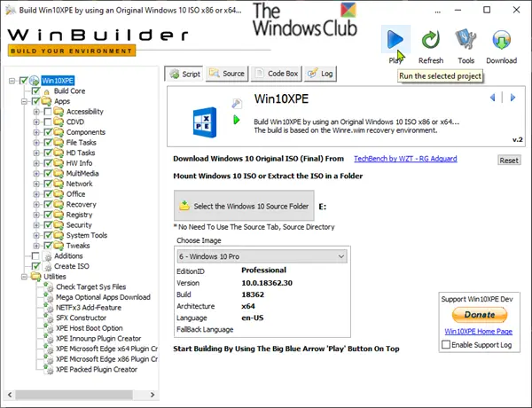Switch to the Source tab
Screen dimensions: 532x408
[x=227, y=74]
